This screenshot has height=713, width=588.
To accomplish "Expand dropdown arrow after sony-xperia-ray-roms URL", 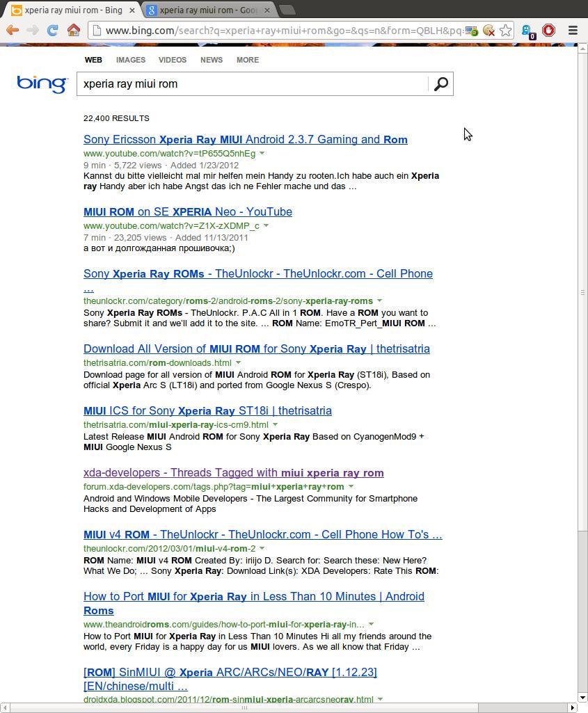I will [379, 301].
